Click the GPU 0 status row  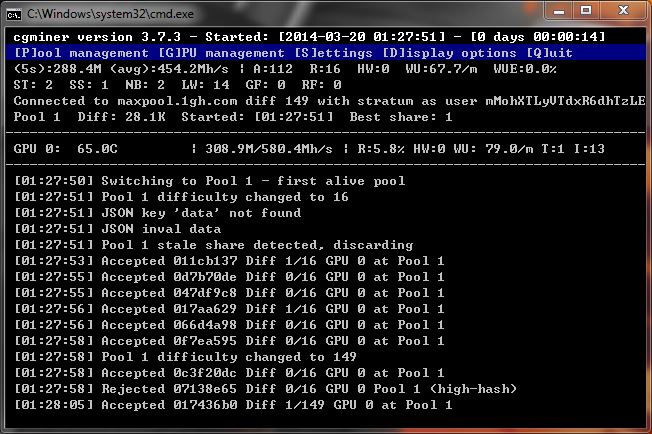tap(309, 149)
